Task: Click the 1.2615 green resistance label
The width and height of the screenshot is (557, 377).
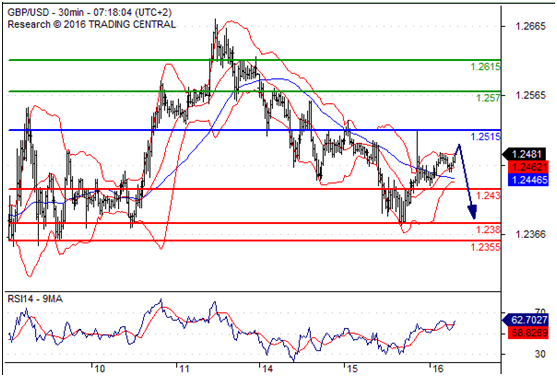Action: [x=485, y=66]
